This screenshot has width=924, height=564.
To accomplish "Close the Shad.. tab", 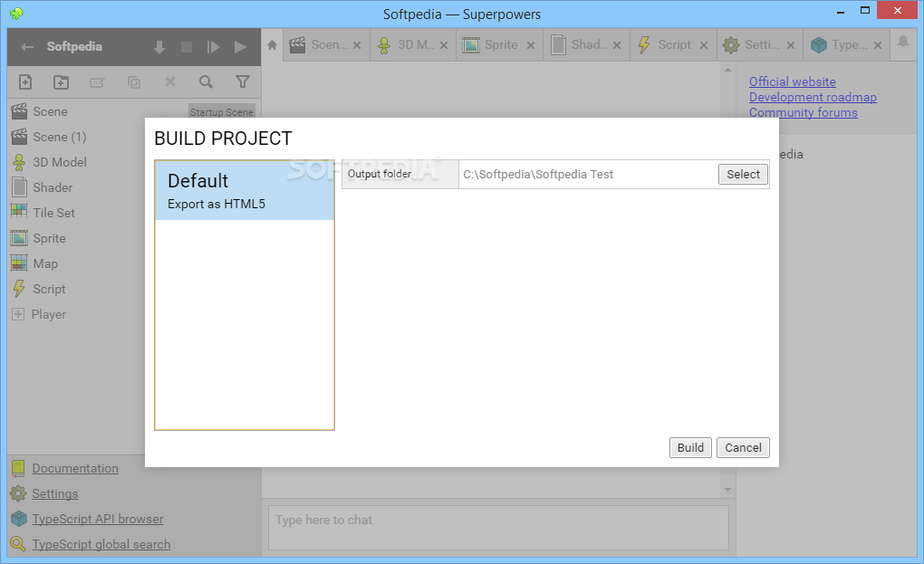I will pos(617,45).
